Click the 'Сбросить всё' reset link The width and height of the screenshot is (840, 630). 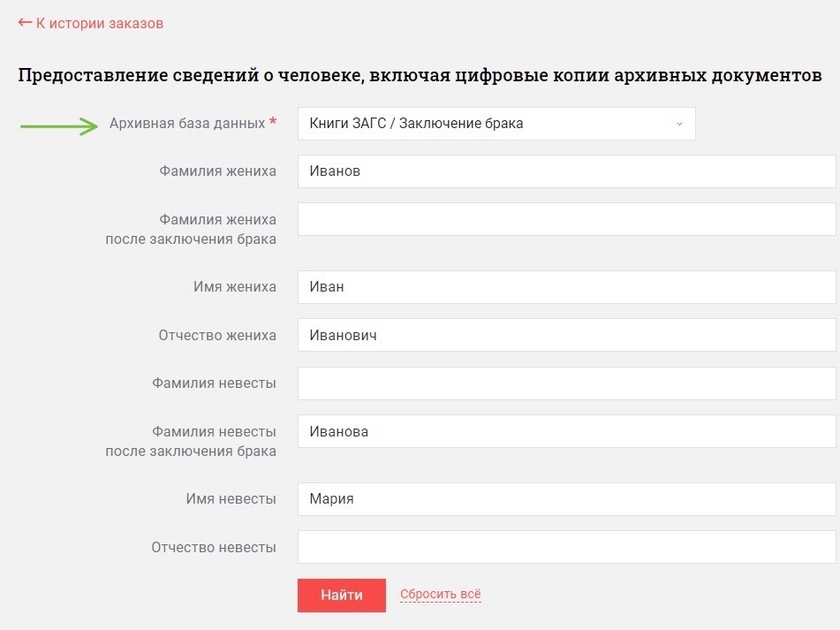click(440, 595)
